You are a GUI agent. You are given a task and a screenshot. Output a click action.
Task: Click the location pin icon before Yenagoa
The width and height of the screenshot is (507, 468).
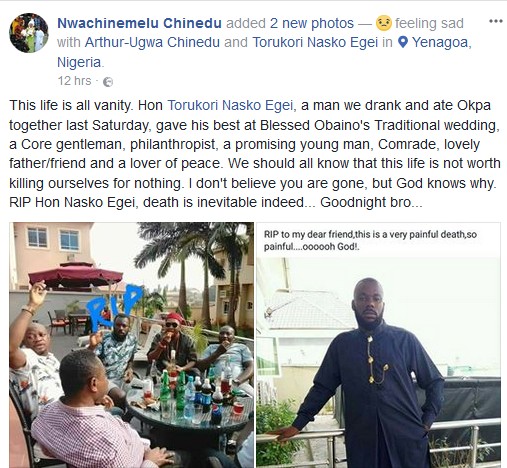[403, 42]
